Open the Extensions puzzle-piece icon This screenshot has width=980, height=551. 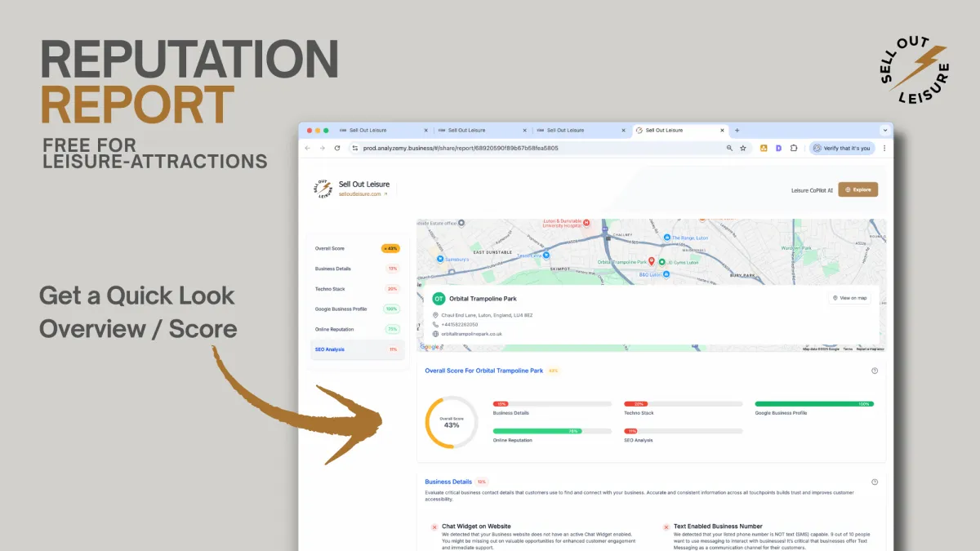[x=794, y=149]
